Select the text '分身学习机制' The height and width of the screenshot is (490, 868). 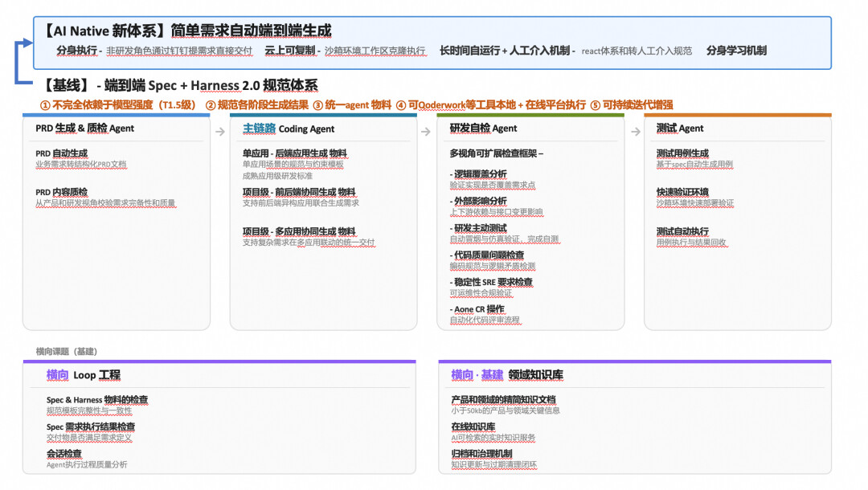coord(736,51)
